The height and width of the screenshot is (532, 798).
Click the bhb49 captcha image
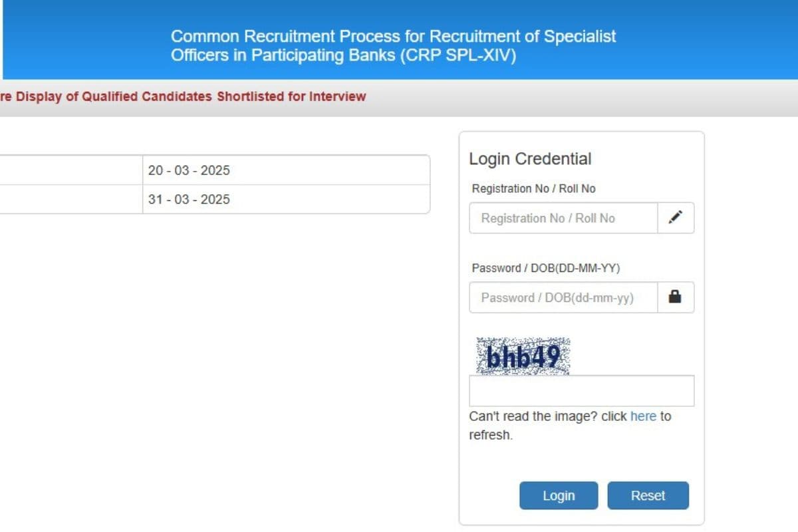(x=523, y=356)
